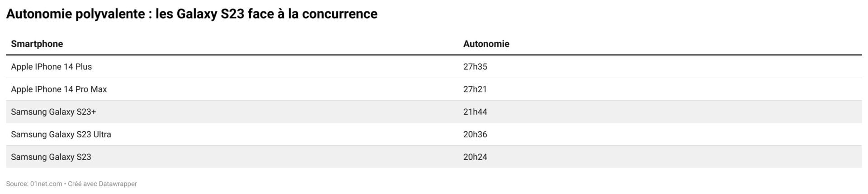Select the Apple iPhone 14 Pro Max row
Image resolution: width=868 pixels, height=194 pixels.
pos(434,89)
